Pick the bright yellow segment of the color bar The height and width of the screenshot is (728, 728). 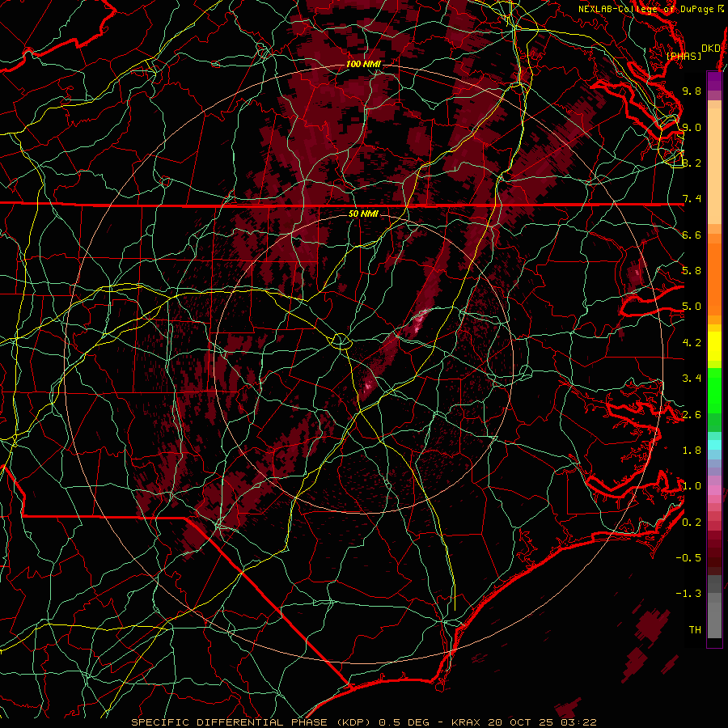[714, 346]
